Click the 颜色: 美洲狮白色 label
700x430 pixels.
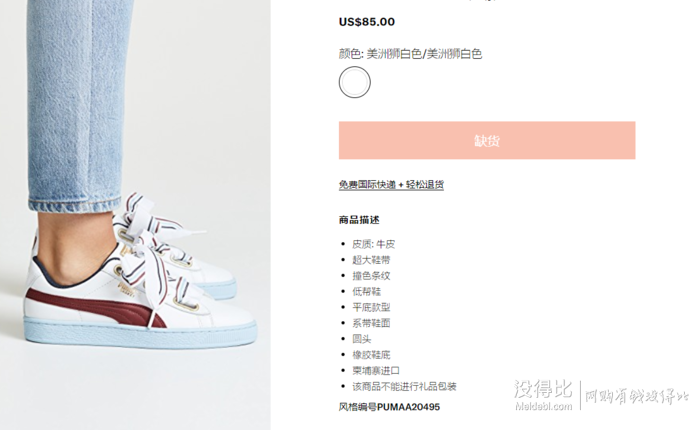pyautogui.click(x=410, y=54)
